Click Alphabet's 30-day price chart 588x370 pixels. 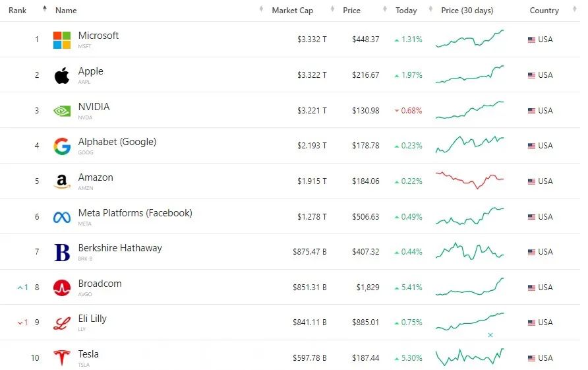coord(469,145)
